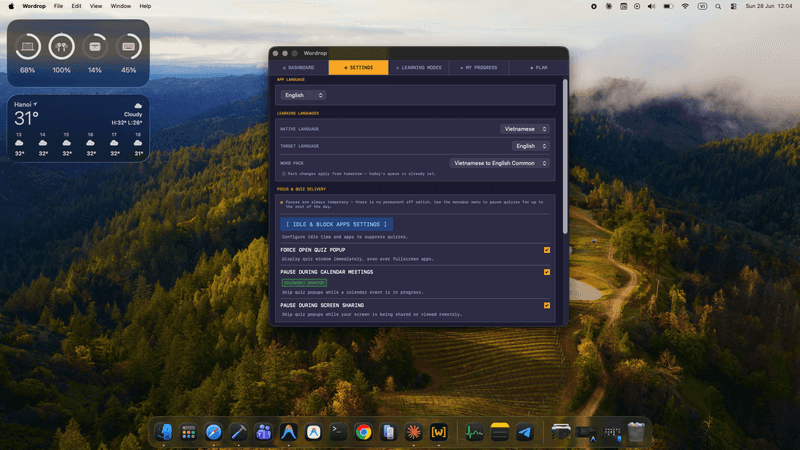Click the Wi-Fi status icon

click(x=685, y=6)
